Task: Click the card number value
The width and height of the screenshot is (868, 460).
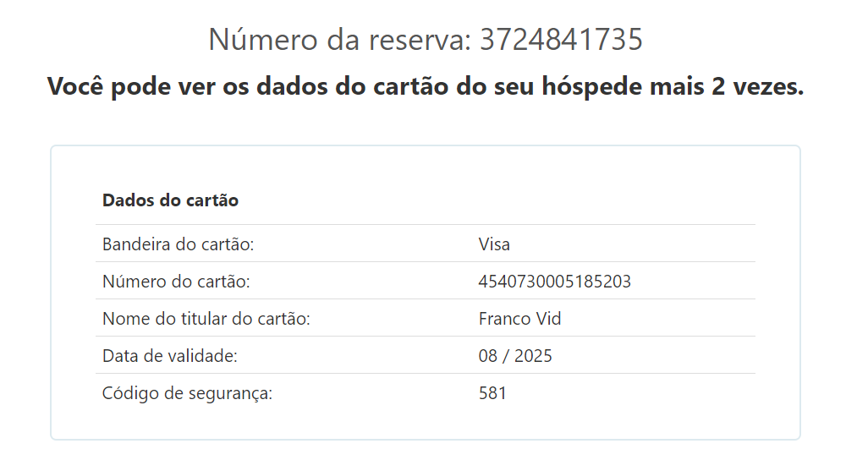Action: click(554, 282)
